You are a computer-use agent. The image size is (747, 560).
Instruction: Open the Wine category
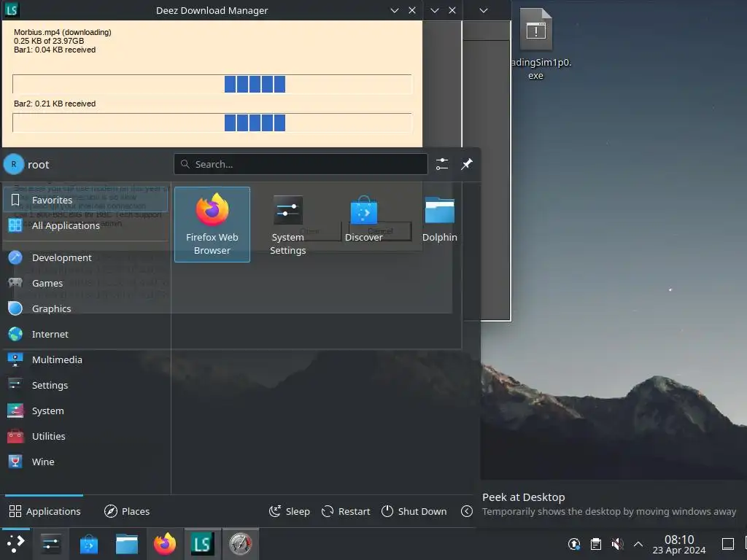85,462
